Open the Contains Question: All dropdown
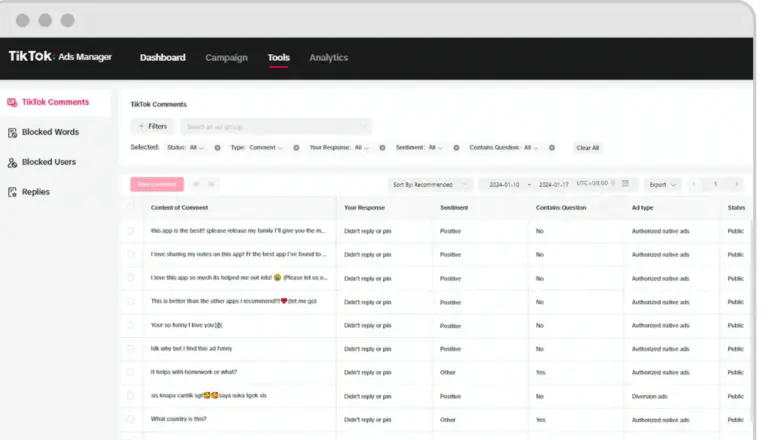768x440 pixels. click(x=504, y=147)
